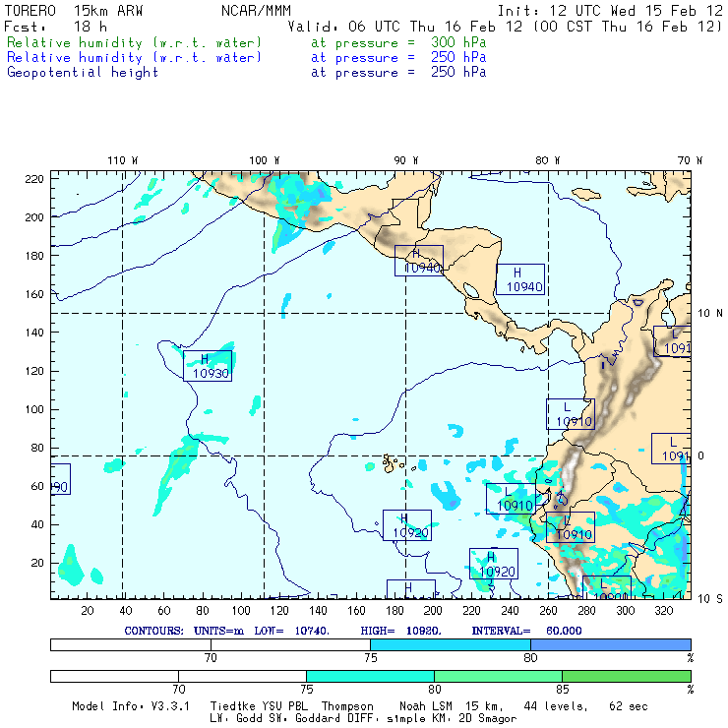
Task: Click the "Fcst: 18 h" forecast hour text
Action: coord(55,27)
